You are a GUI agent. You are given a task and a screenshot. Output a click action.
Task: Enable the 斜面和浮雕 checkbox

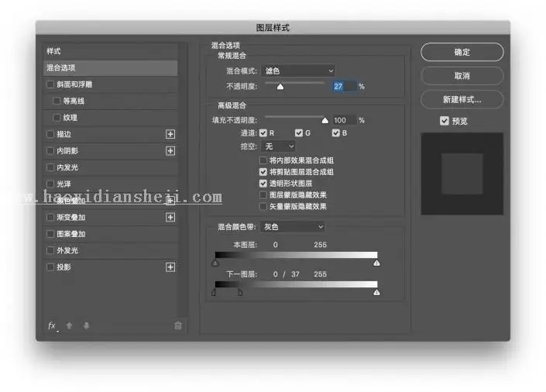click(50, 84)
